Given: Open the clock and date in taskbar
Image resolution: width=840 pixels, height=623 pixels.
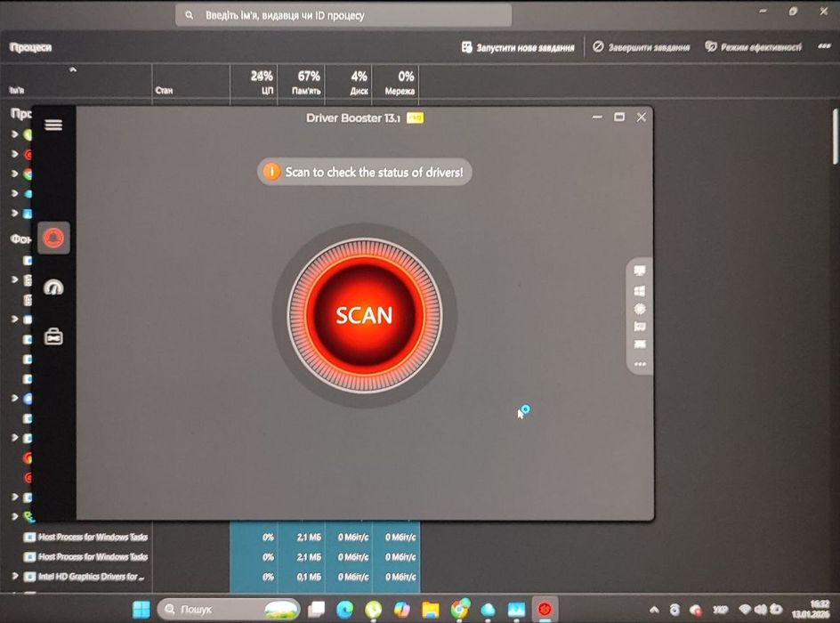Looking at the screenshot, I should point(811,609).
